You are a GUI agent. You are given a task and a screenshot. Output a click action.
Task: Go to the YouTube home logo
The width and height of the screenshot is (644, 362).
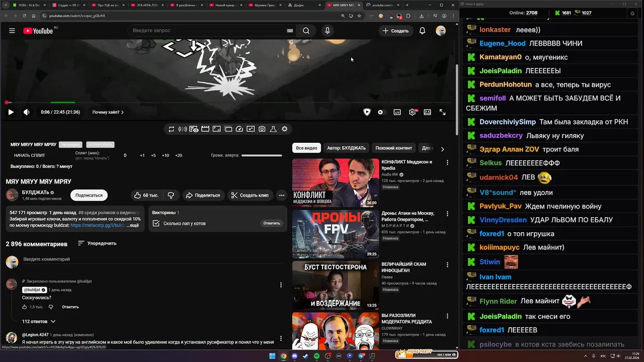pyautogui.click(x=38, y=31)
